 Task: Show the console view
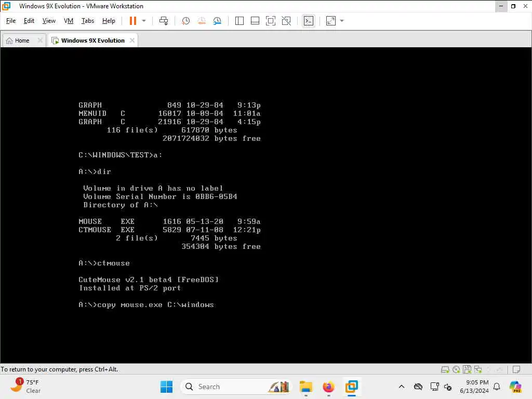click(309, 21)
